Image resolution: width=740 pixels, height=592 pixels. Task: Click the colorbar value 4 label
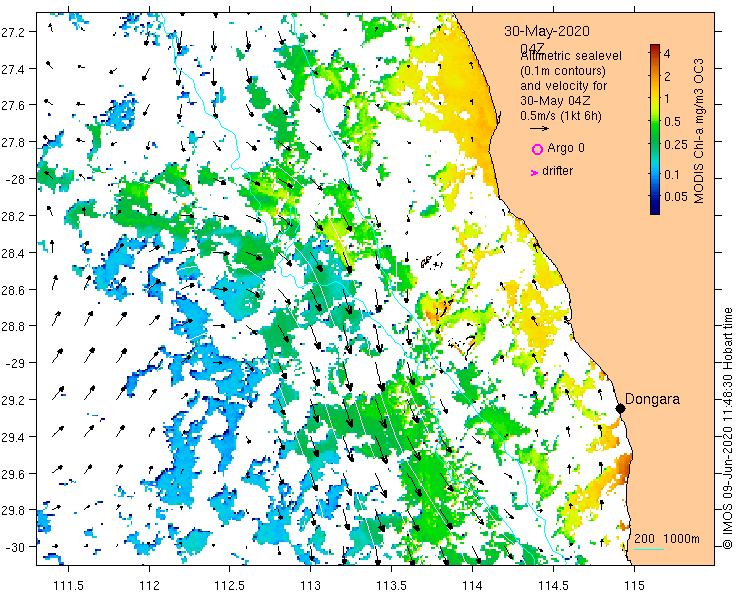coord(667,54)
